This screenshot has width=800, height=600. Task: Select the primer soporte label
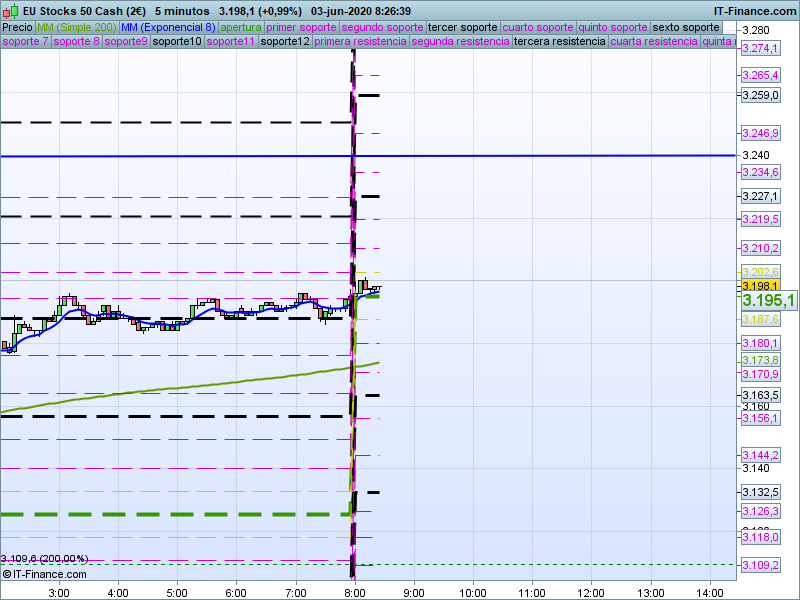pos(303,27)
